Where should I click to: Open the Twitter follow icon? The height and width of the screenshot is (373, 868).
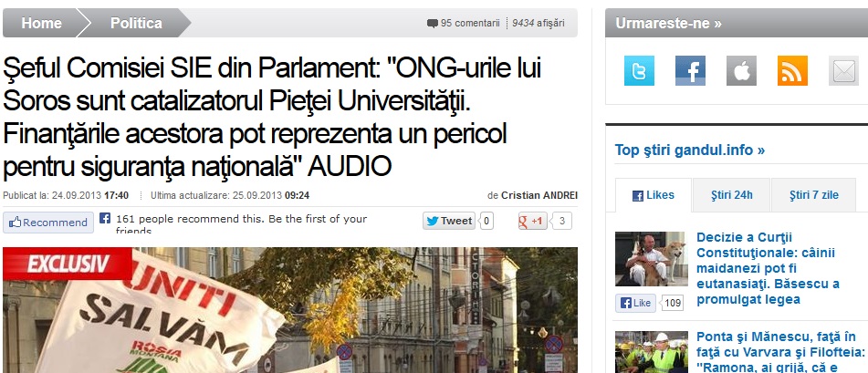(x=639, y=71)
